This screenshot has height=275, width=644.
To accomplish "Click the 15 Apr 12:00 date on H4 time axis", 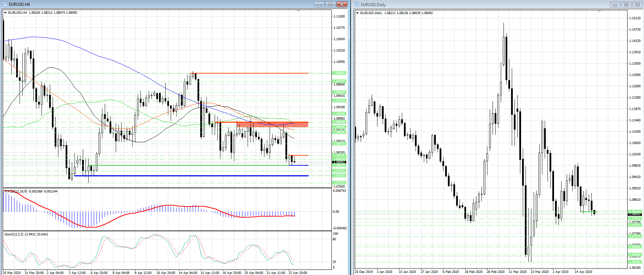I will point(210,273).
